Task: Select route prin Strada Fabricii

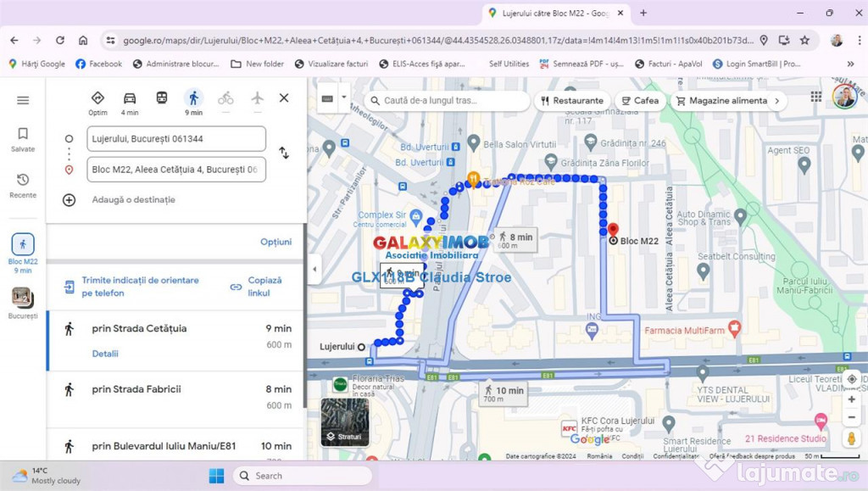Action: [176, 399]
